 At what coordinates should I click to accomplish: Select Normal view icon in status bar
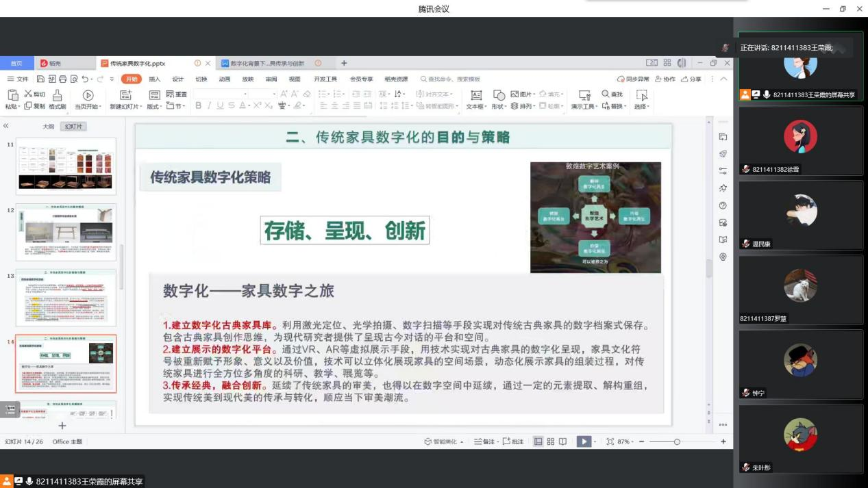(x=538, y=442)
